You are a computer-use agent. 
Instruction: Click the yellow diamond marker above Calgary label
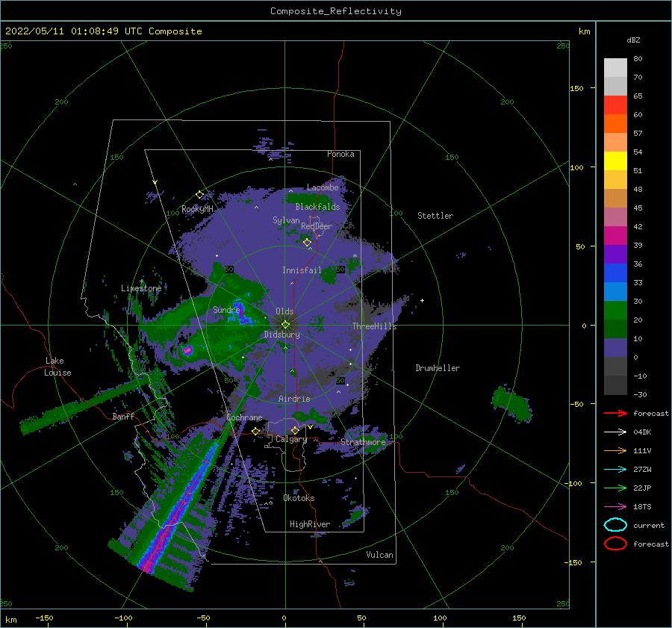295,430
